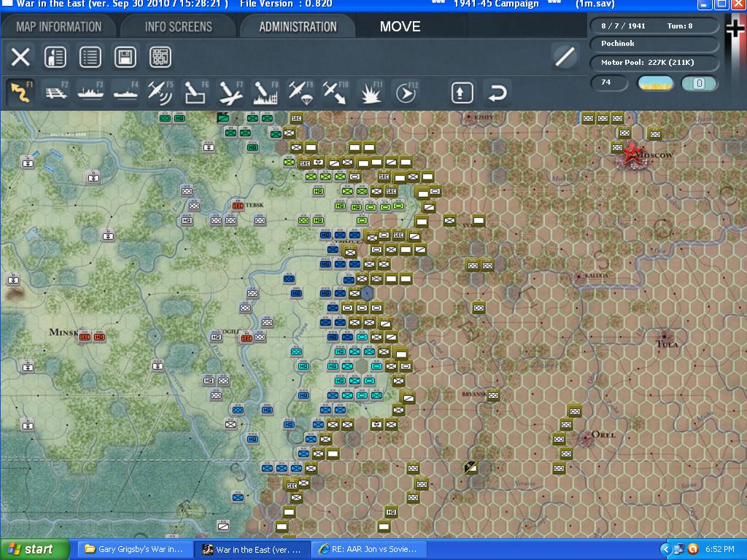Click the 74 value box
Screen dimensions: 747x560
608,83
